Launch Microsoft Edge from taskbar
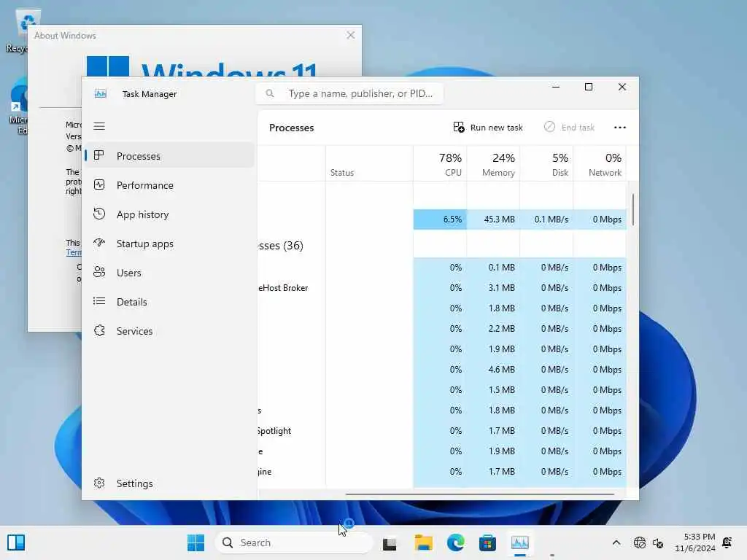This screenshot has width=747, height=560. (x=455, y=542)
